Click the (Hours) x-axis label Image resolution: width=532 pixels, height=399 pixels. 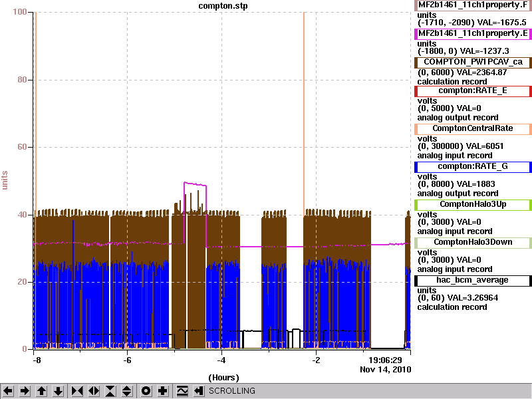pos(223,378)
